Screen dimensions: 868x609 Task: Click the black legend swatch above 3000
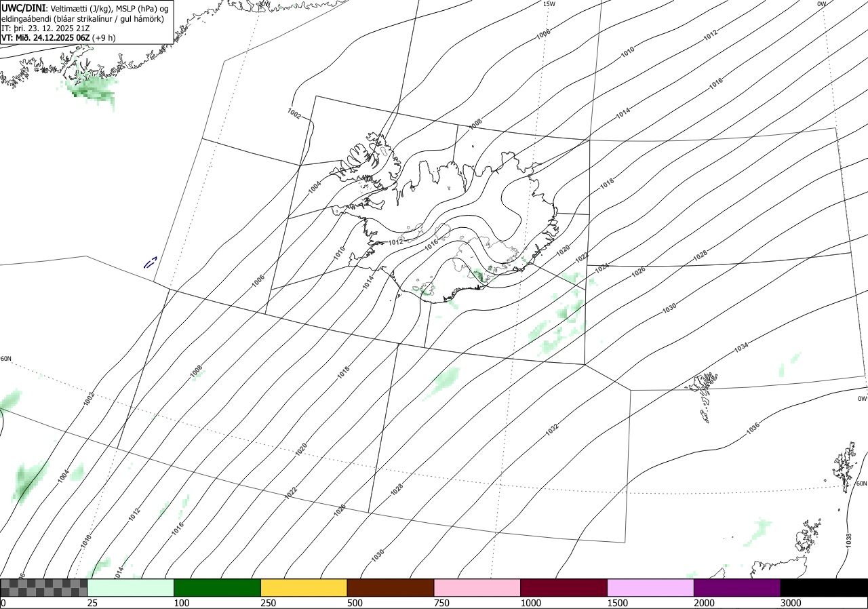(x=824, y=587)
